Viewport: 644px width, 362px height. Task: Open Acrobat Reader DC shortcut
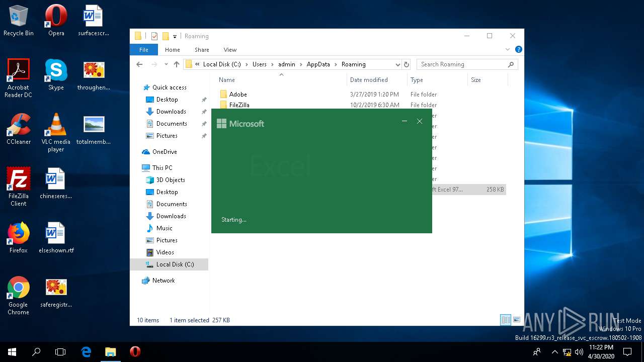pyautogui.click(x=19, y=78)
